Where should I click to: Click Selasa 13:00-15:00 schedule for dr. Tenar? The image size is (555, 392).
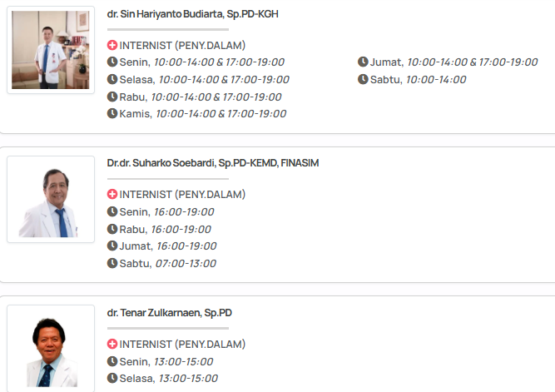point(168,379)
